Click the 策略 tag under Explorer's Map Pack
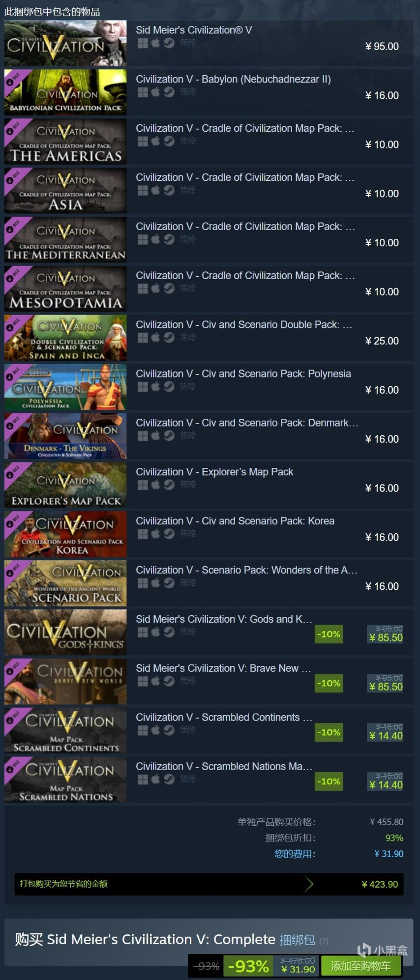Image resolution: width=420 pixels, height=980 pixels. tap(188, 485)
